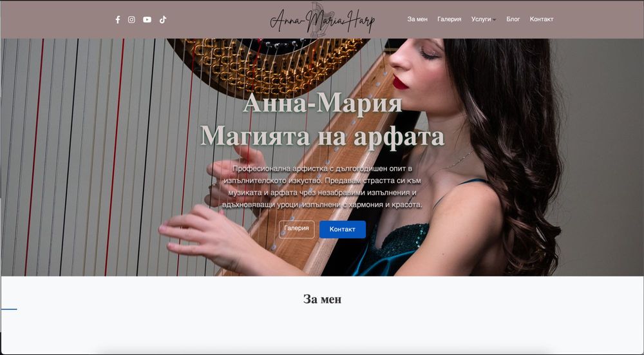644x355 pixels.
Task: Open the TikTok profile icon
Action: [163, 20]
